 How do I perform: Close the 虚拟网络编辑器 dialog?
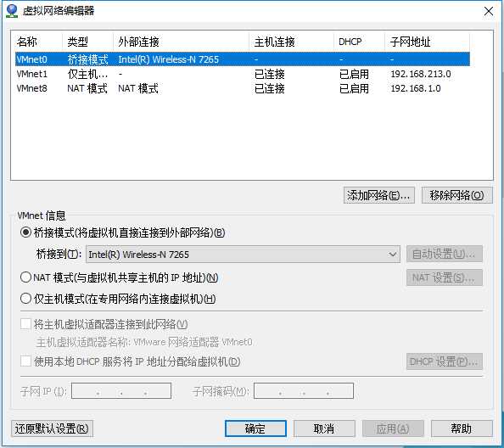pos(489,12)
